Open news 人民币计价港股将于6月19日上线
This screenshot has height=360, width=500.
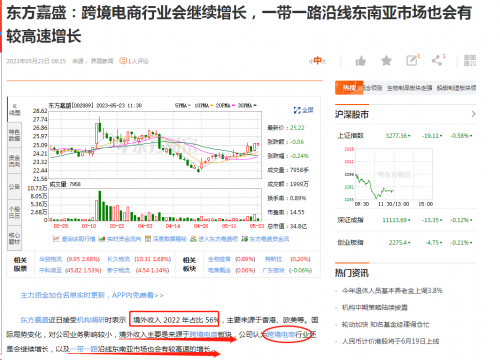(390, 341)
